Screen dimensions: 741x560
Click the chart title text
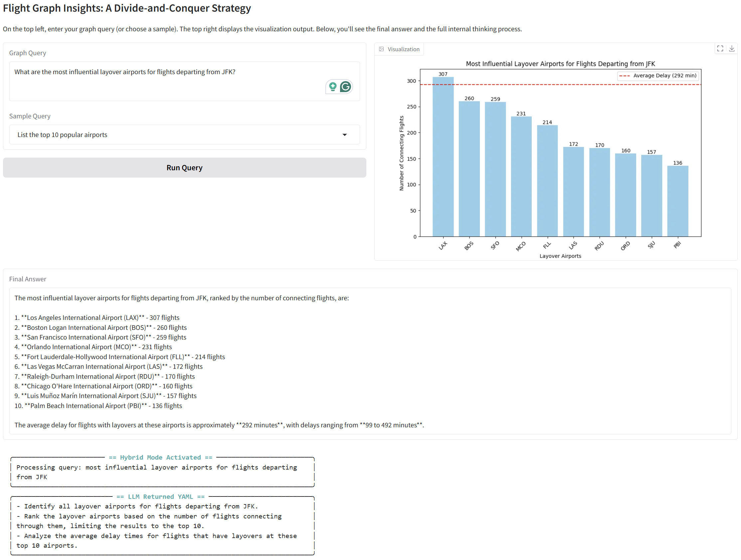[560, 64]
